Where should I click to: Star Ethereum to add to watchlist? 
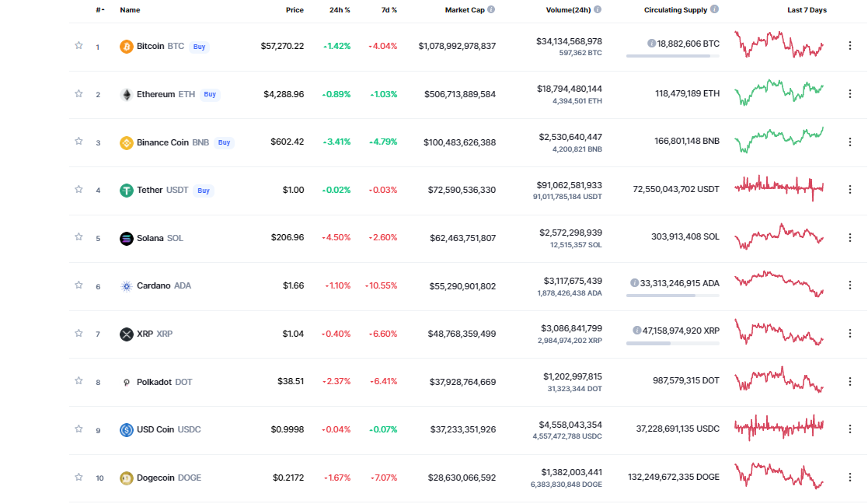78,93
